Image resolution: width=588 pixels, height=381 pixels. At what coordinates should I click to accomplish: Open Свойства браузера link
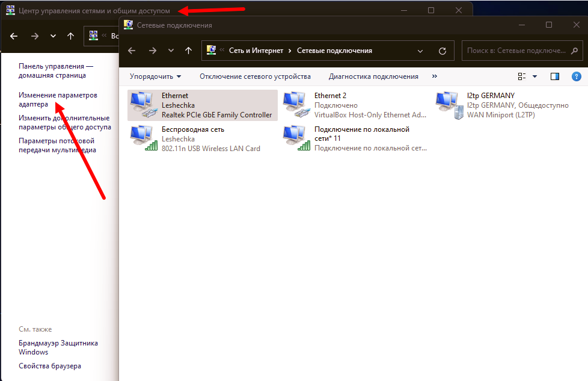click(50, 366)
